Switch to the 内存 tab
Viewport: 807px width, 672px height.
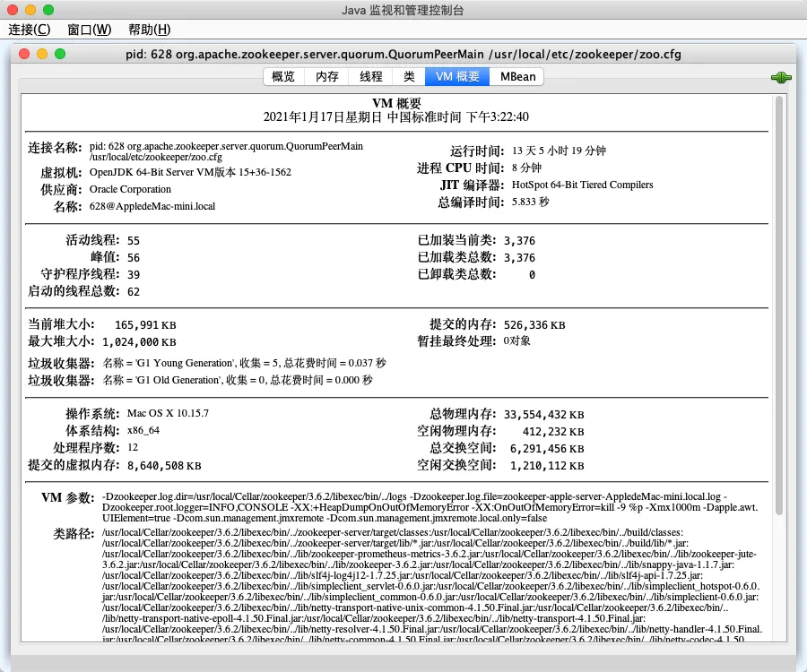pos(326,77)
